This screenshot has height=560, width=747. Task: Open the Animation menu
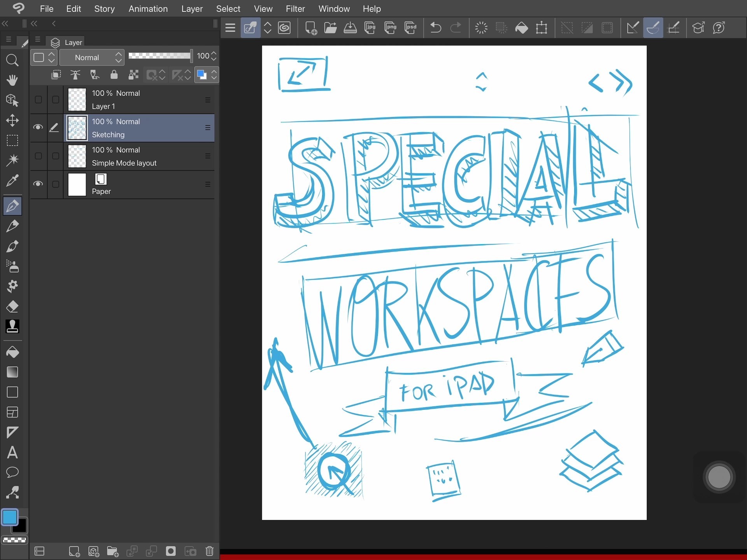click(x=148, y=9)
